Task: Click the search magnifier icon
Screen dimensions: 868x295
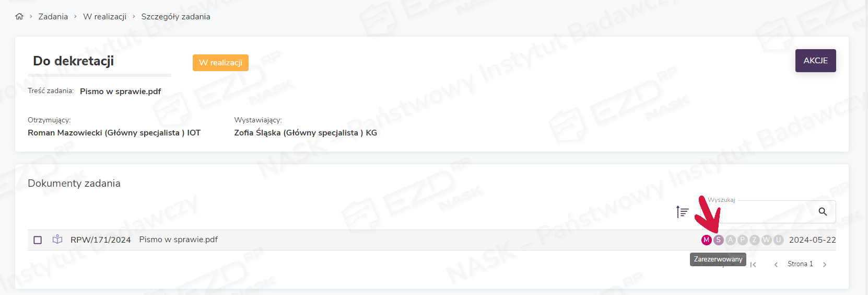Action: point(823,212)
